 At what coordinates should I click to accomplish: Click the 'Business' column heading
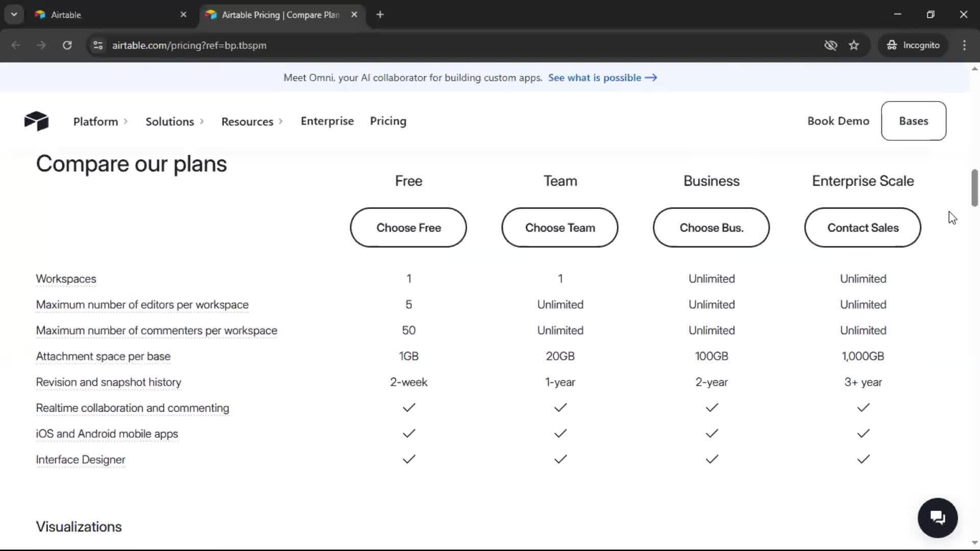click(x=711, y=181)
